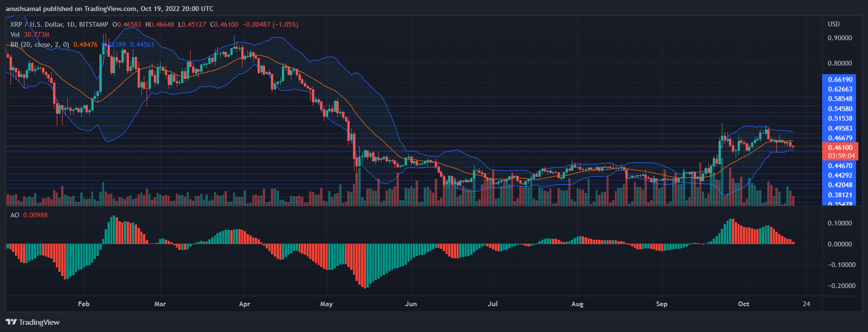This screenshot has height=332, width=868.
Task: Click the Oct label on time axis
Action: (x=743, y=304)
